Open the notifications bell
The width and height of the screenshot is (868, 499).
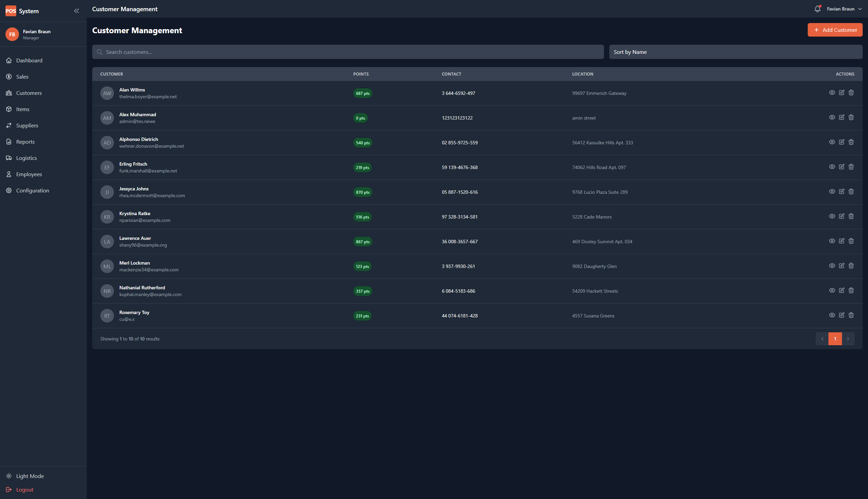pos(817,9)
